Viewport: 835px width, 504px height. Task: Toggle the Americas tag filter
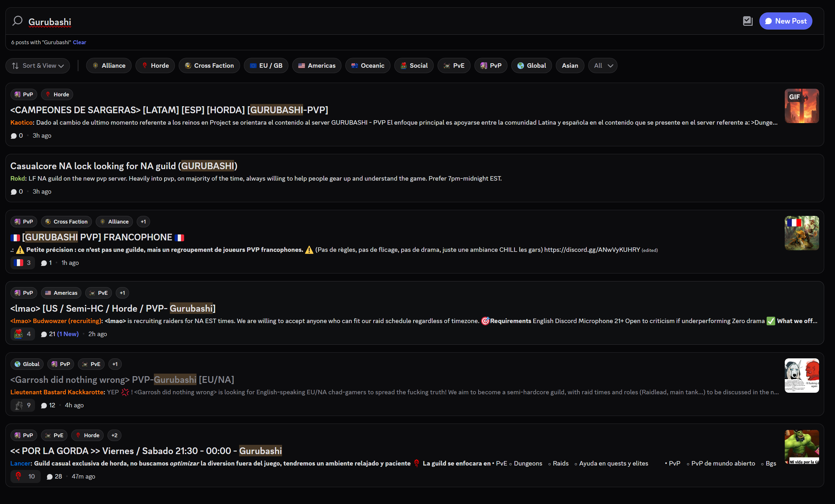tap(316, 66)
